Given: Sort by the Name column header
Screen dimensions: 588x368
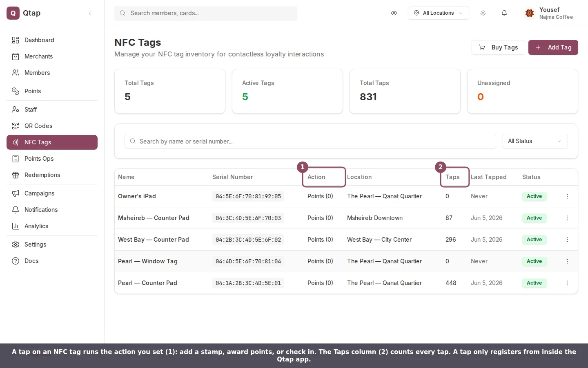Looking at the screenshot, I should [126, 177].
